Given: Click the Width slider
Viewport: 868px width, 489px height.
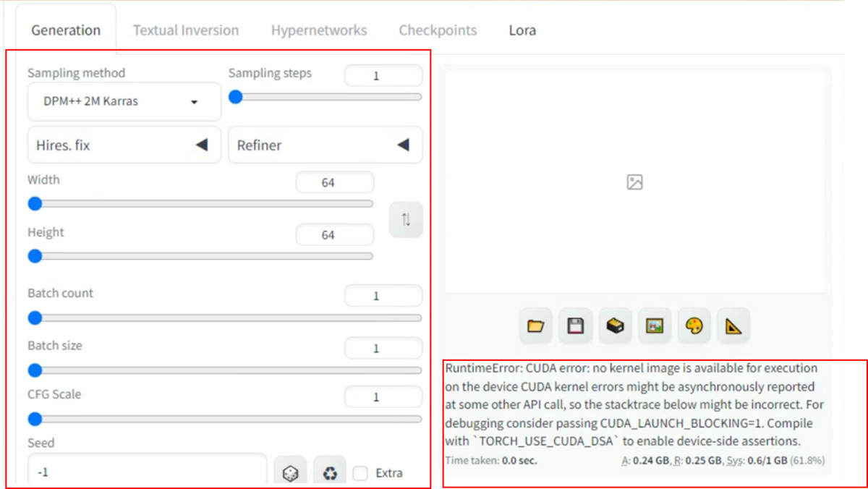Looking at the screenshot, I should click(200, 204).
